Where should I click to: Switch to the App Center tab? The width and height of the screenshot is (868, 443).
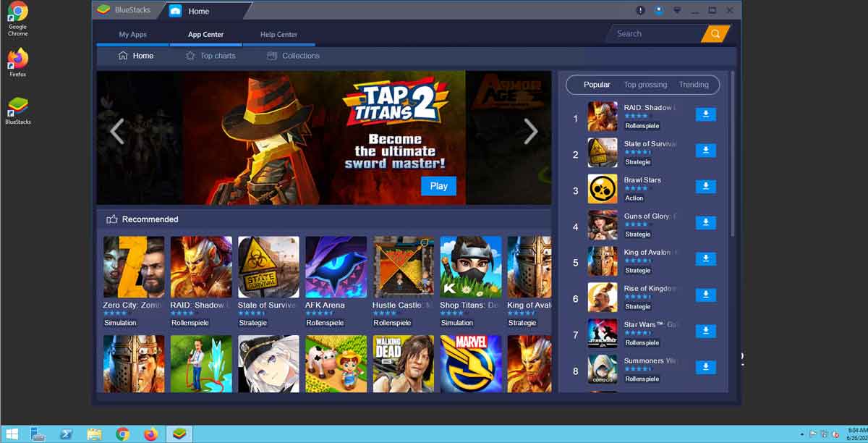pos(205,35)
